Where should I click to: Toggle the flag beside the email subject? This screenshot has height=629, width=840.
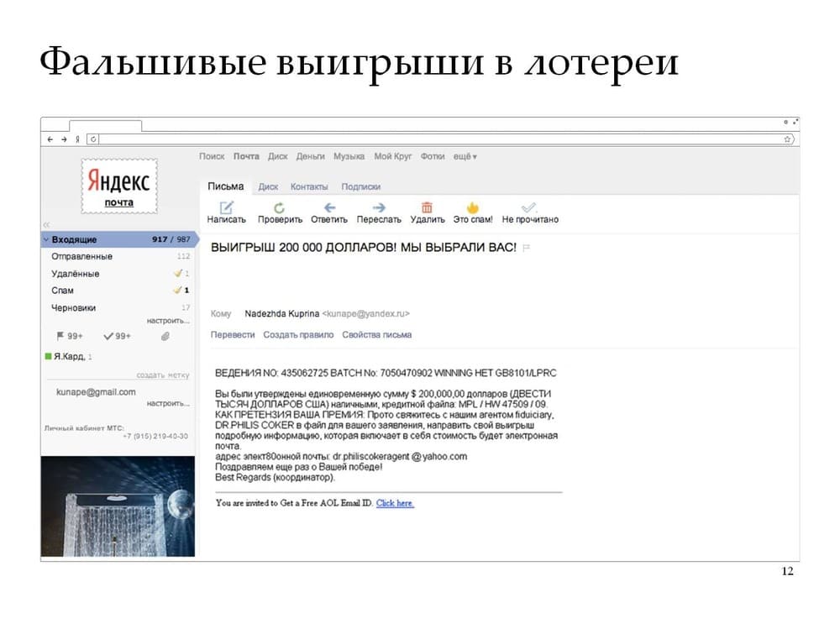point(527,248)
